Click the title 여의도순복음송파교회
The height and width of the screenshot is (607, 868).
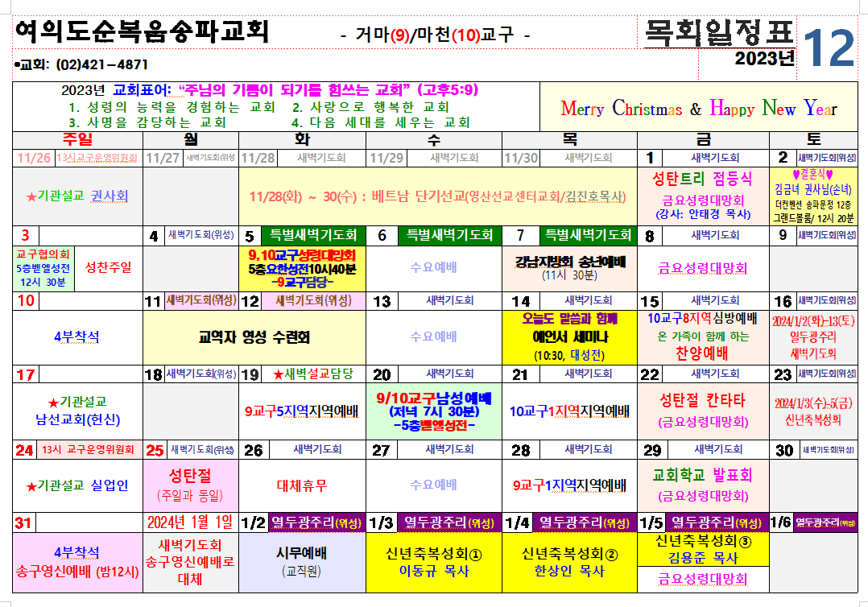click(142, 31)
